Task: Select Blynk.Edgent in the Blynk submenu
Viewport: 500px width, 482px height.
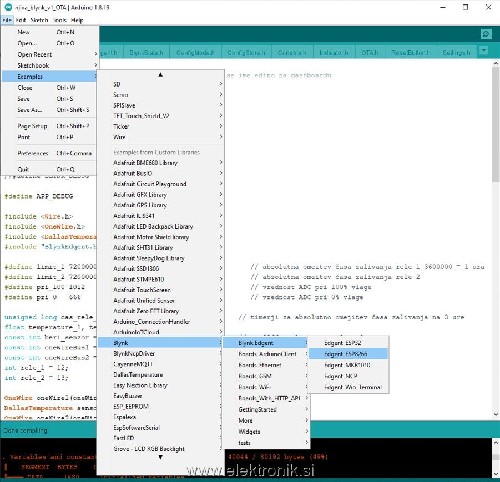Action: pyautogui.click(x=266, y=343)
